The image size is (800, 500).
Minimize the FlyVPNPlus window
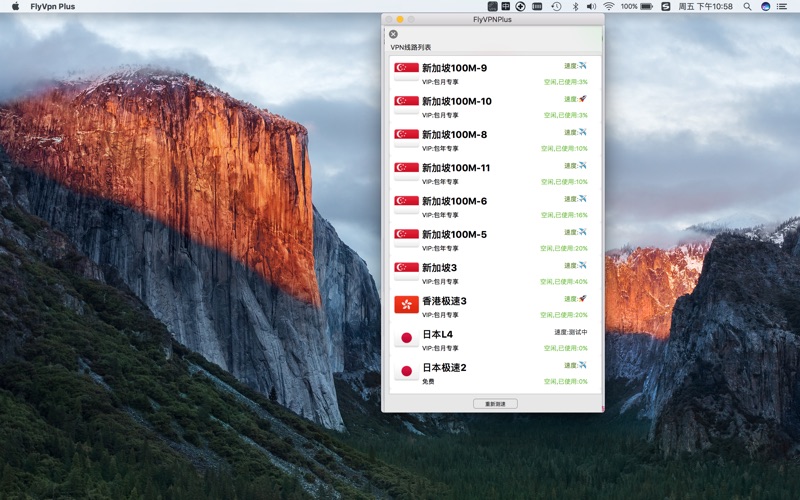click(x=400, y=19)
